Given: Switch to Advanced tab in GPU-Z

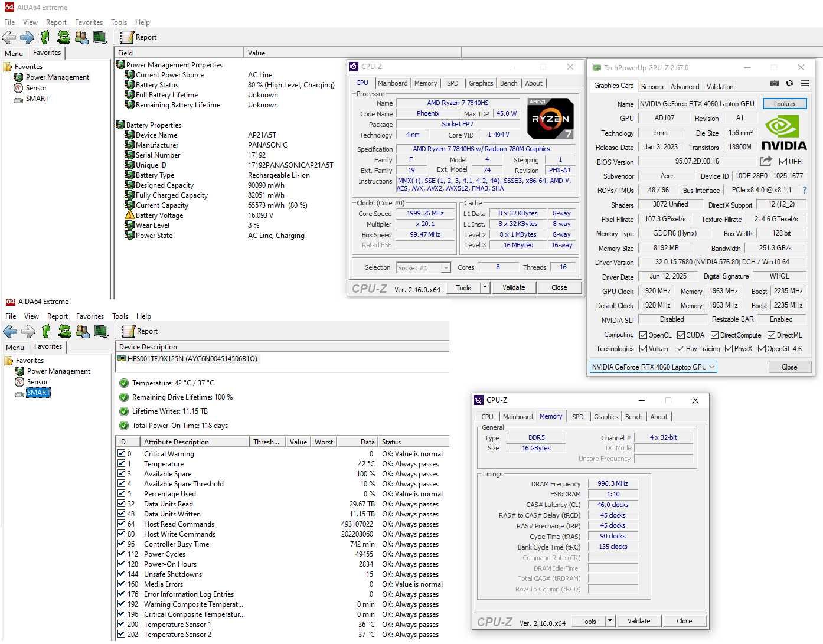Looking at the screenshot, I should [x=685, y=86].
